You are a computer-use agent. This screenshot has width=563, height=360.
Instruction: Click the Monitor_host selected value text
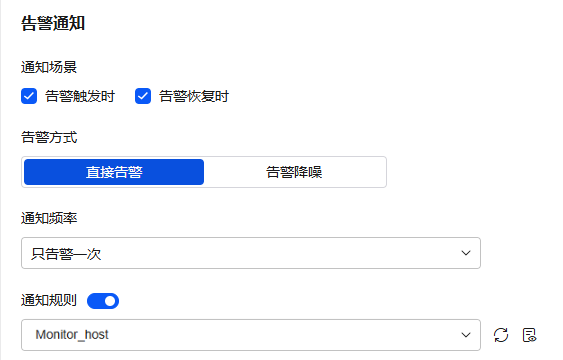[72, 335]
